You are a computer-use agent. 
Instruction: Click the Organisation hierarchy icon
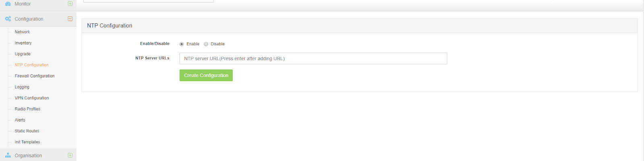[8, 155]
